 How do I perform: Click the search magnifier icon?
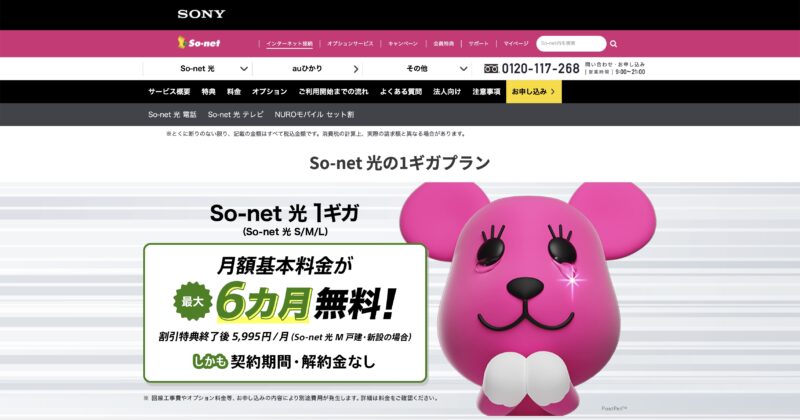point(613,44)
